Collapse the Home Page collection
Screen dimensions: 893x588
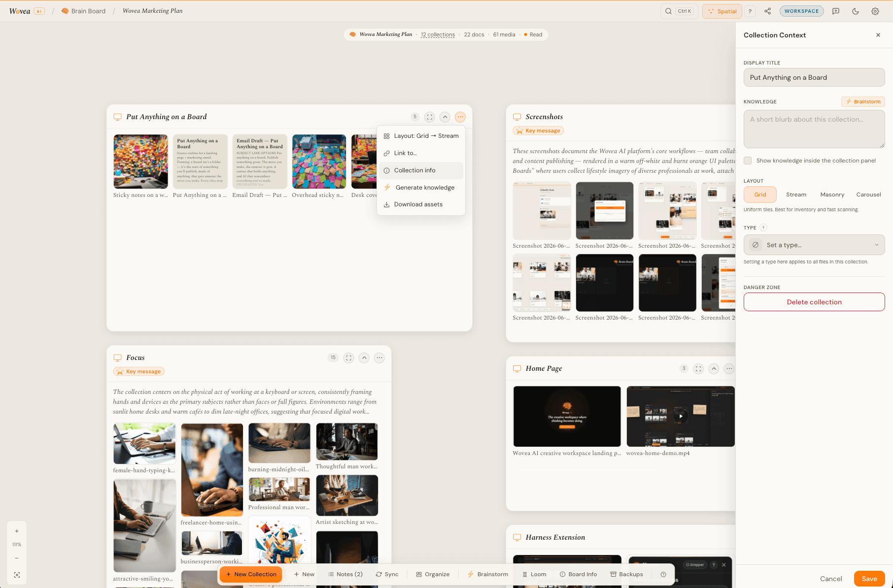coord(714,368)
